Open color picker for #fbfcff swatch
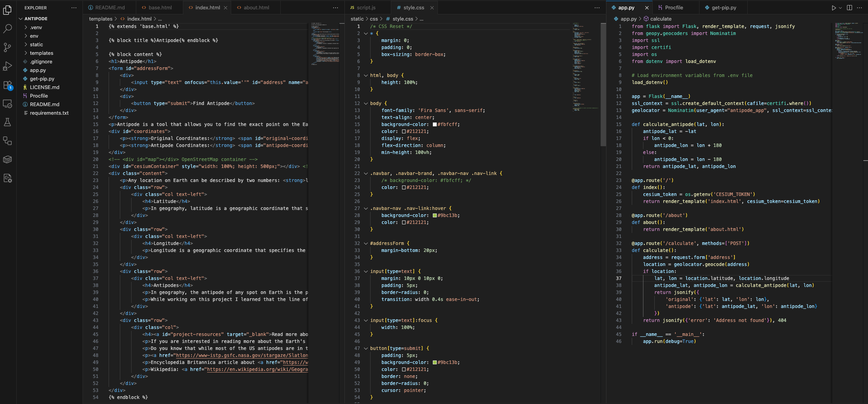The width and height of the screenshot is (868, 404). point(435,124)
